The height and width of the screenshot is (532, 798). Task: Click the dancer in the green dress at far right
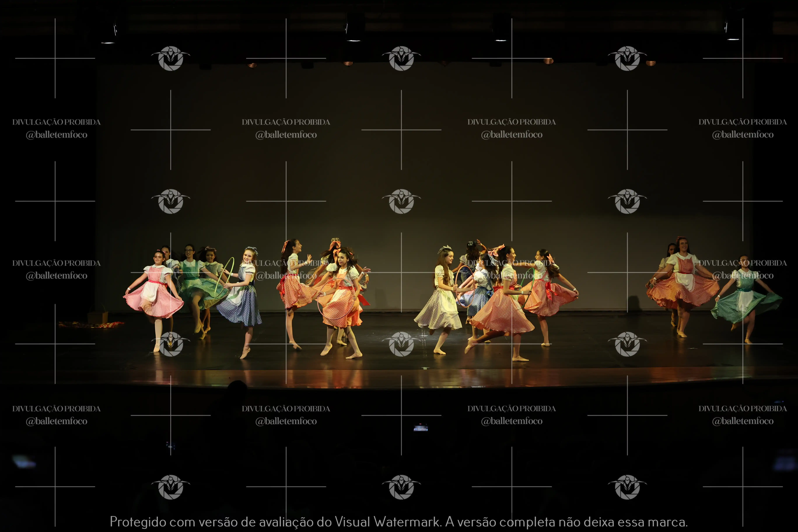click(x=745, y=299)
